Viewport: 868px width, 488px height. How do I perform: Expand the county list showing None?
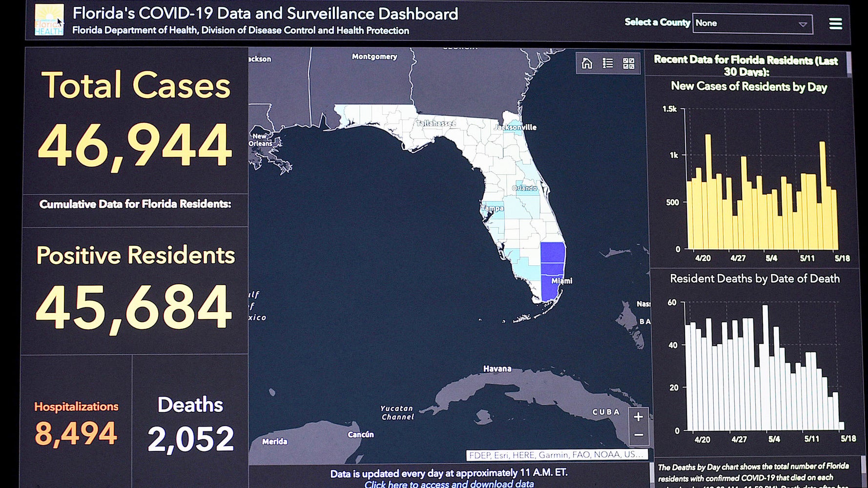click(x=752, y=23)
